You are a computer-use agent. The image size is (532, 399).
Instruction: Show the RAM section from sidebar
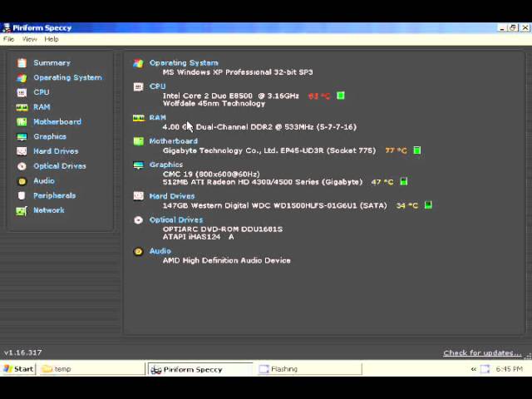[x=42, y=107]
